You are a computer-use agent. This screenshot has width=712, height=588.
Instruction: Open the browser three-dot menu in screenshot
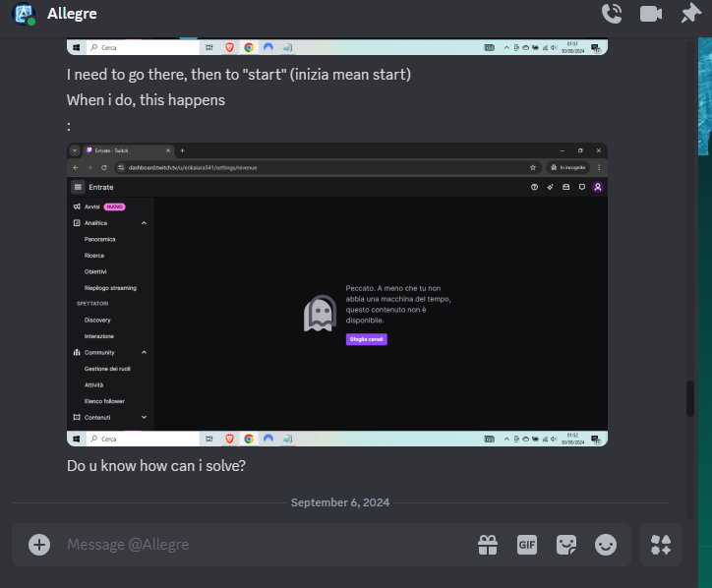click(599, 167)
